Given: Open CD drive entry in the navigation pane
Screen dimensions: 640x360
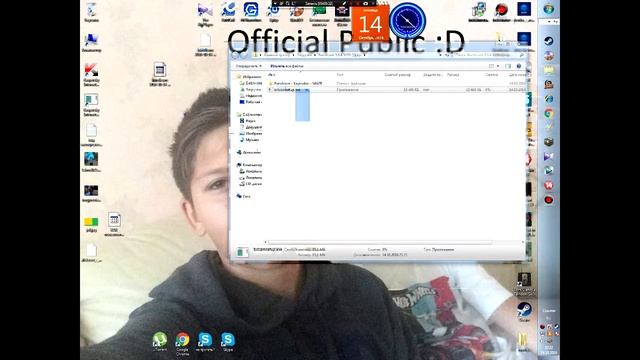Looking at the screenshot, I should pyautogui.click(x=251, y=184).
